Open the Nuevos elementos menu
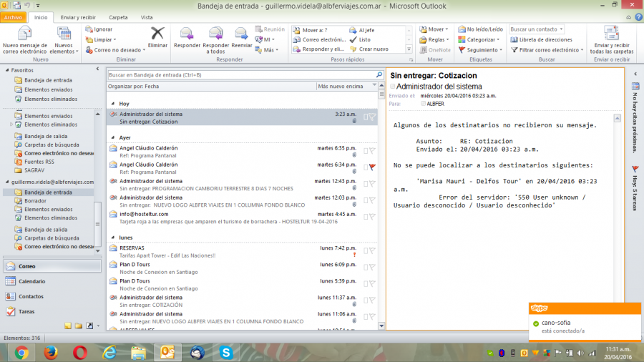This screenshot has width=644, height=362. 64,40
